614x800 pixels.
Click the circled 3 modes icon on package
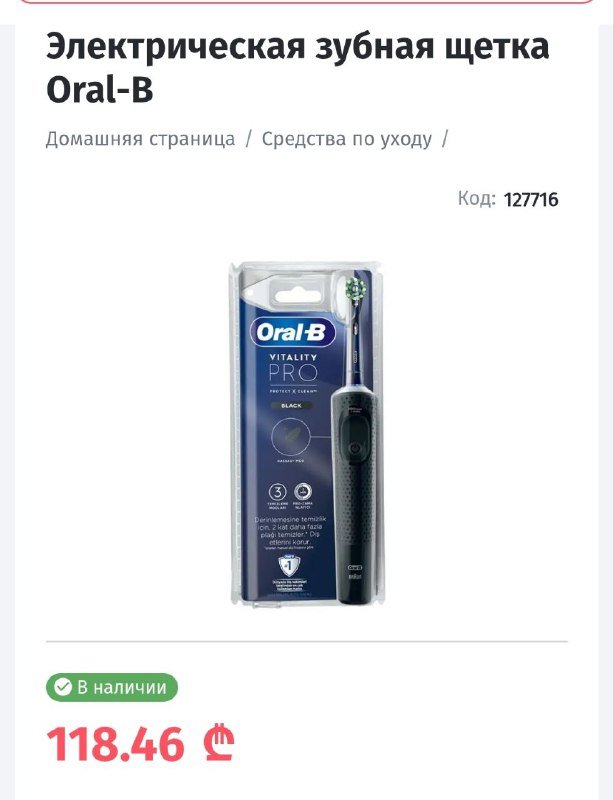tap(278, 492)
